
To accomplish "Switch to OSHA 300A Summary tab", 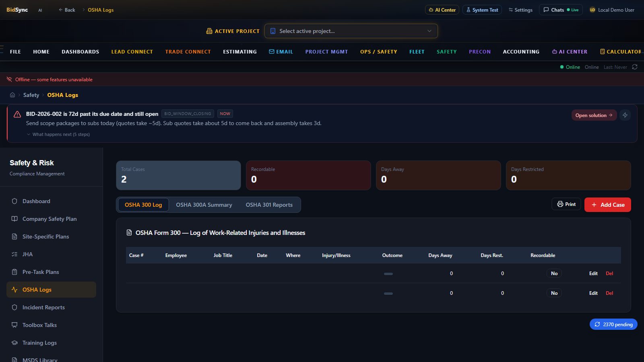I will tap(204, 205).
